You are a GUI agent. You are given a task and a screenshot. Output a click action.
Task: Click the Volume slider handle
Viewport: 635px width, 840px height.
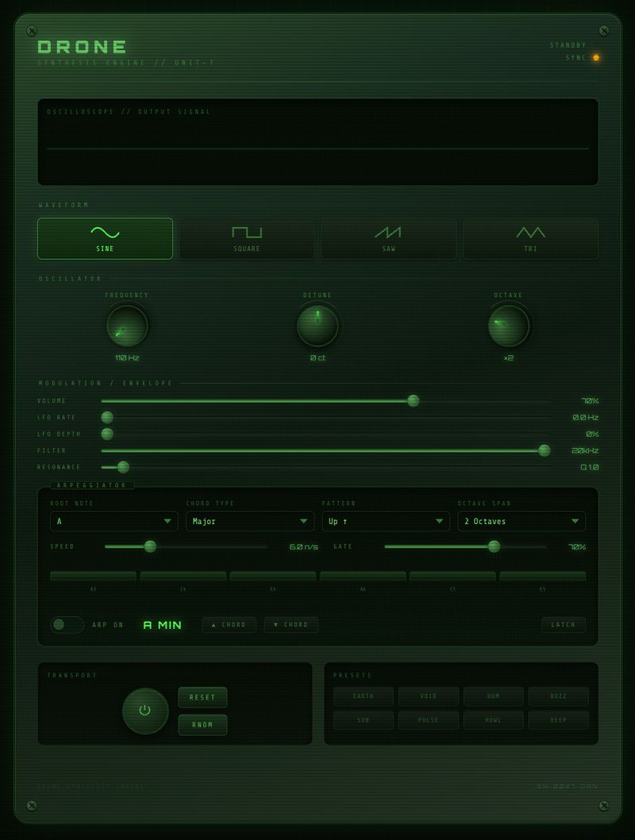tap(413, 401)
